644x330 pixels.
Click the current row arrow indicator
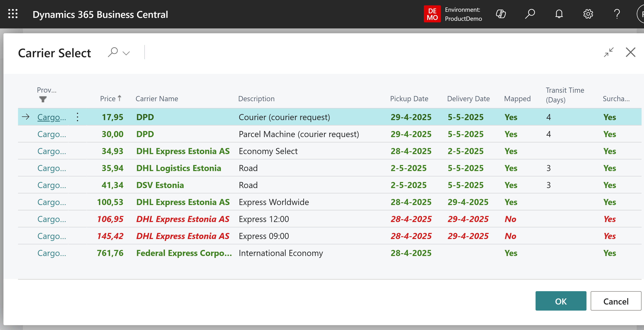(25, 117)
